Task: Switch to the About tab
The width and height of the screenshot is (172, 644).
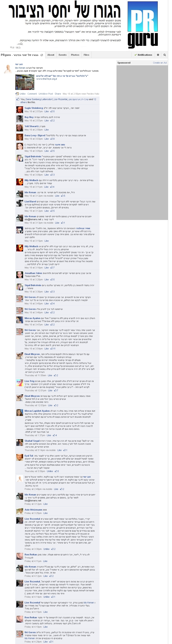Action: click(x=51, y=55)
